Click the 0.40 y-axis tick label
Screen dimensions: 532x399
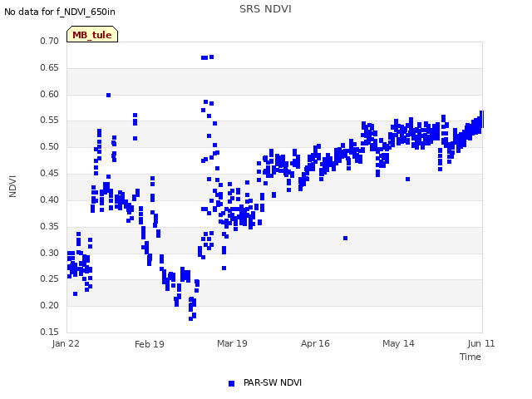click(x=50, y=199)
